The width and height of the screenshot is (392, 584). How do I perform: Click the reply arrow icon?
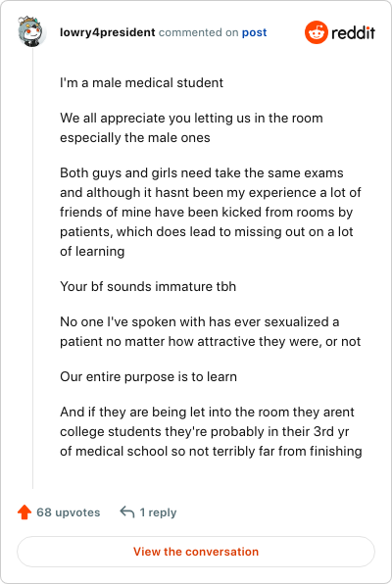(x=127, y=512)
